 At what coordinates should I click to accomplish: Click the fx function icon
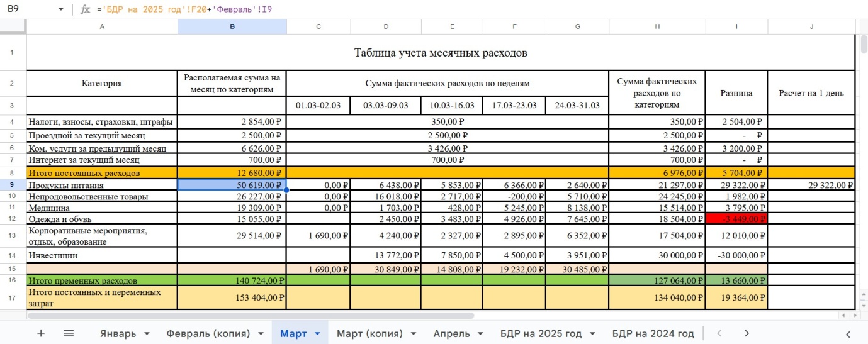(x=86, y=9)
